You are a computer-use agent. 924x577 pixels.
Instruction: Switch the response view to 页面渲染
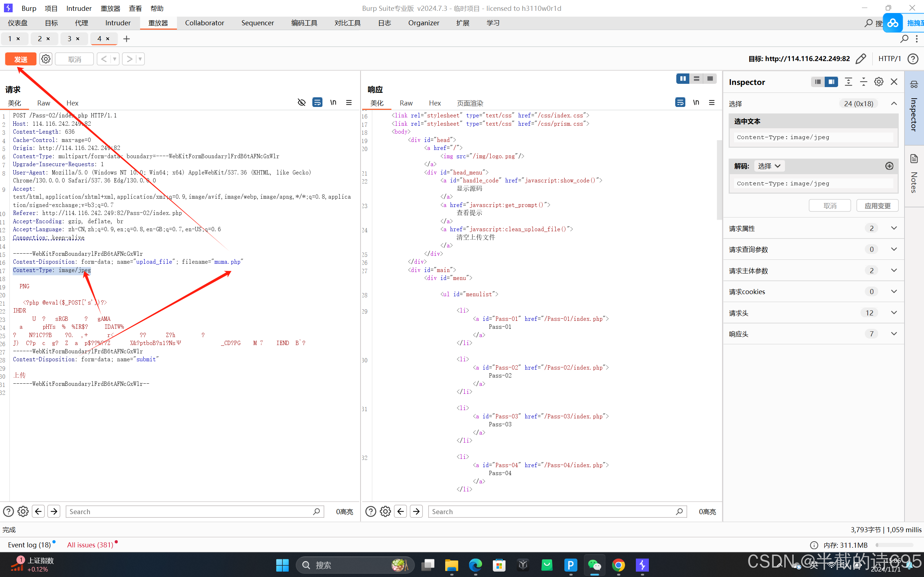(470, 103)
